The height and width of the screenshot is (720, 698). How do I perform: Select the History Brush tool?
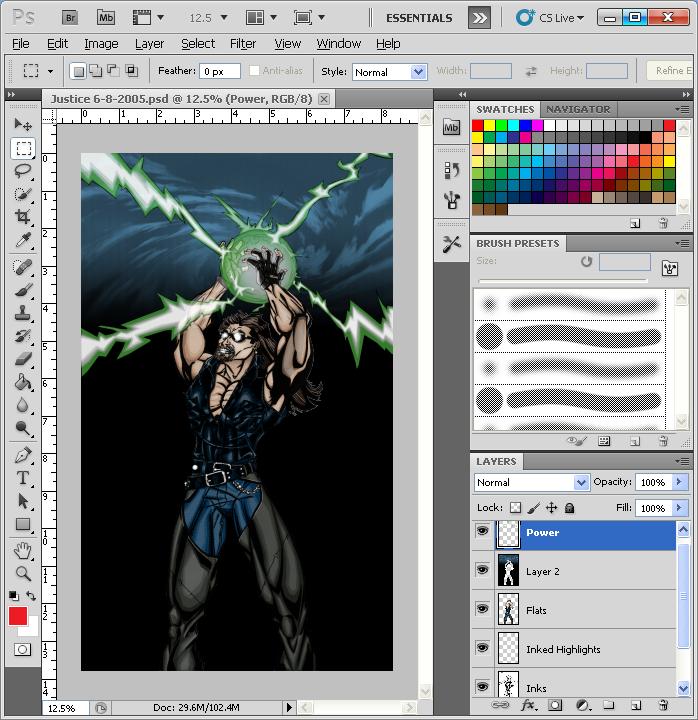23,336
